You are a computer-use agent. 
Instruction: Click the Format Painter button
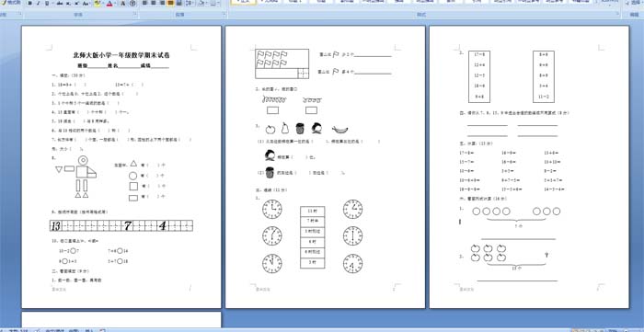tap(11, 2)
